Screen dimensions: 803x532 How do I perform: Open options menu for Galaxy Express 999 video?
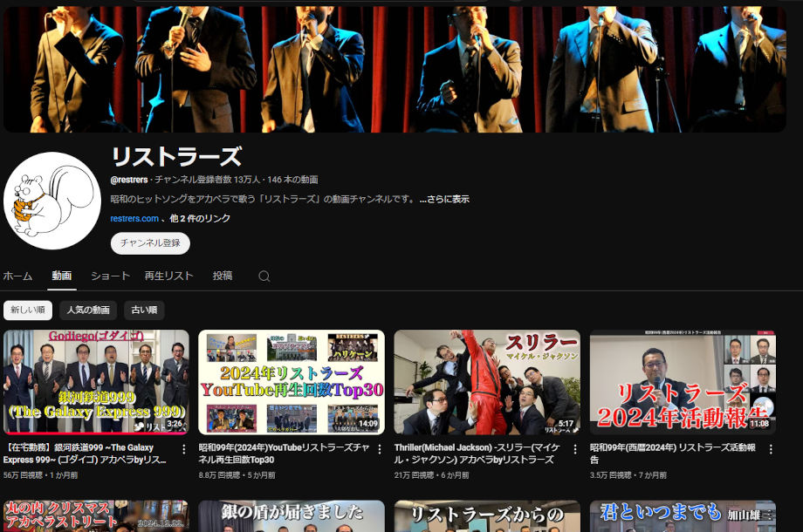(x=183, y=449)
